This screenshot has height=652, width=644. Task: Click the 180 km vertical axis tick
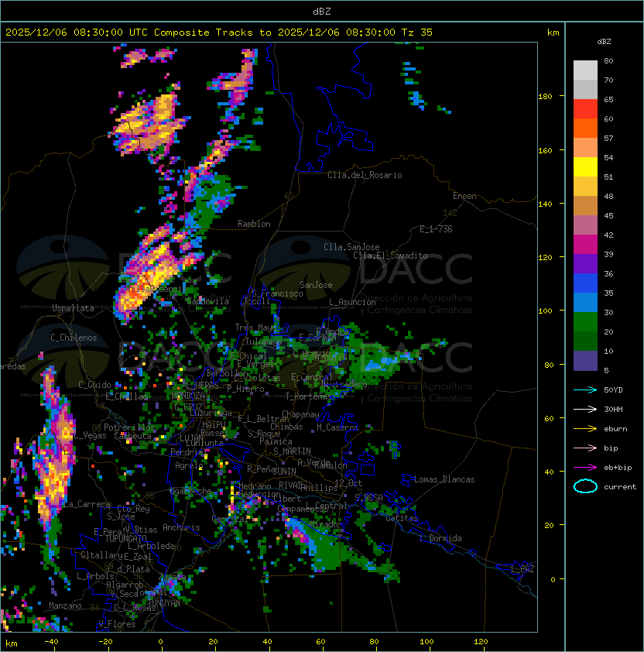click(x=545, y=97)
